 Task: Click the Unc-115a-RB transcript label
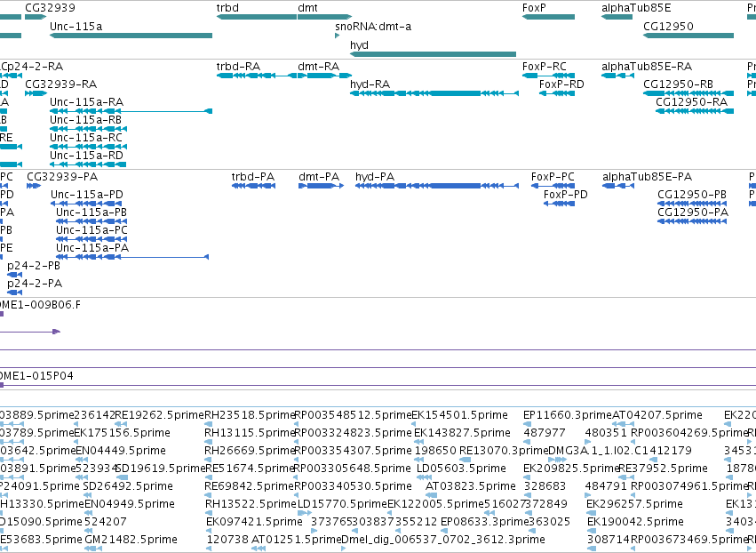(86, 120)
